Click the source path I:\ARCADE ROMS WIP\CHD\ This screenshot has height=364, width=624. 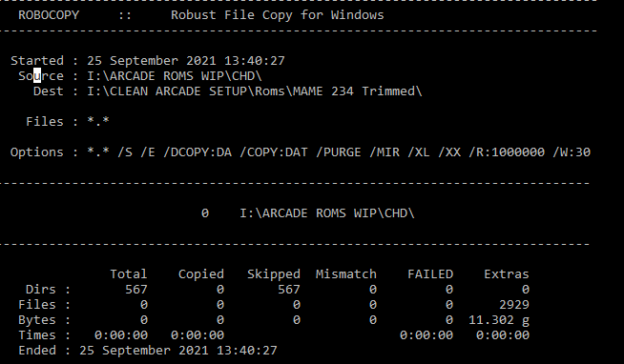tap(175, 76)
